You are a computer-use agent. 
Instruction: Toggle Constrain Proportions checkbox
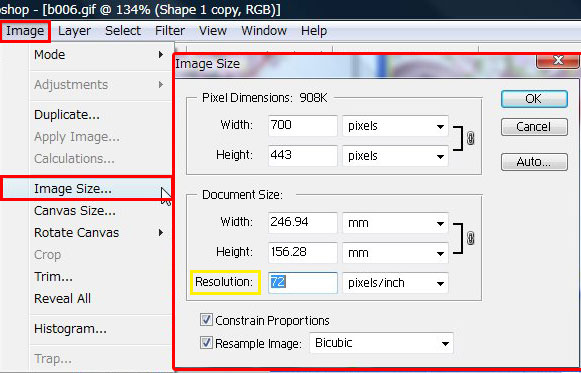point(206,320)
